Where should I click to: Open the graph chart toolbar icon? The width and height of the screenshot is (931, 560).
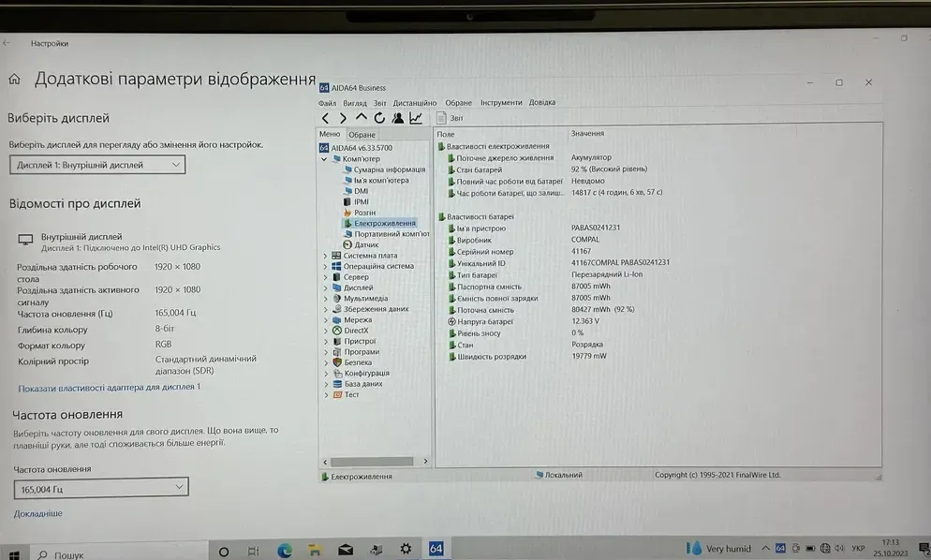(x=416, y=118)
